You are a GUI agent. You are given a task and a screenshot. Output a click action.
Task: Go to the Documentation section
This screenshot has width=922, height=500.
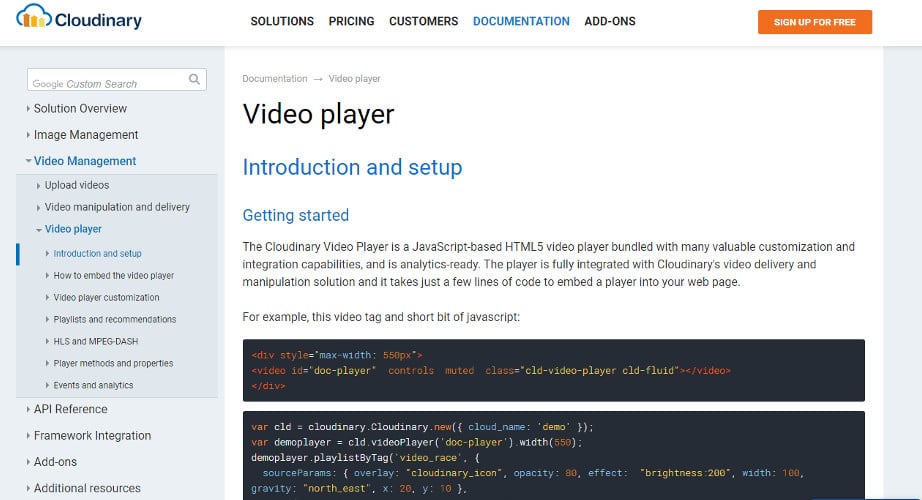click(x=521, y=21)
